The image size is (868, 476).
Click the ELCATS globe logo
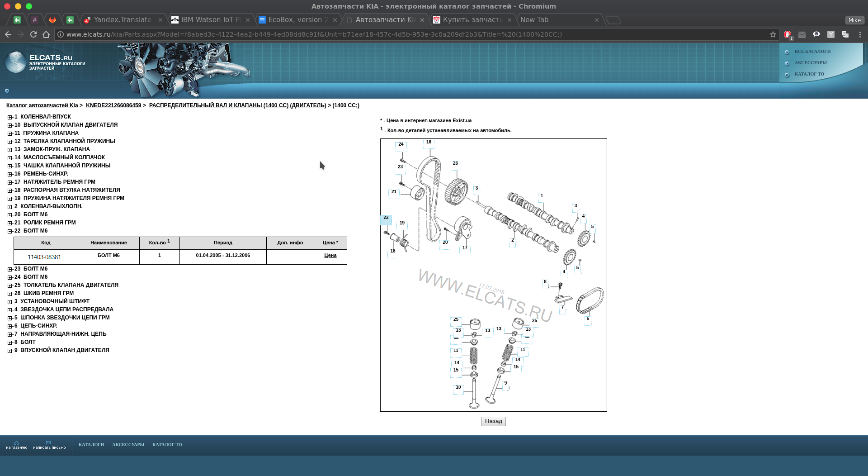point(15,62)
